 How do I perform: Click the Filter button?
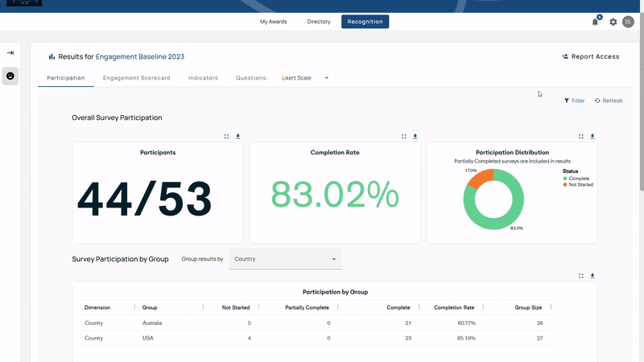[574, 101]
